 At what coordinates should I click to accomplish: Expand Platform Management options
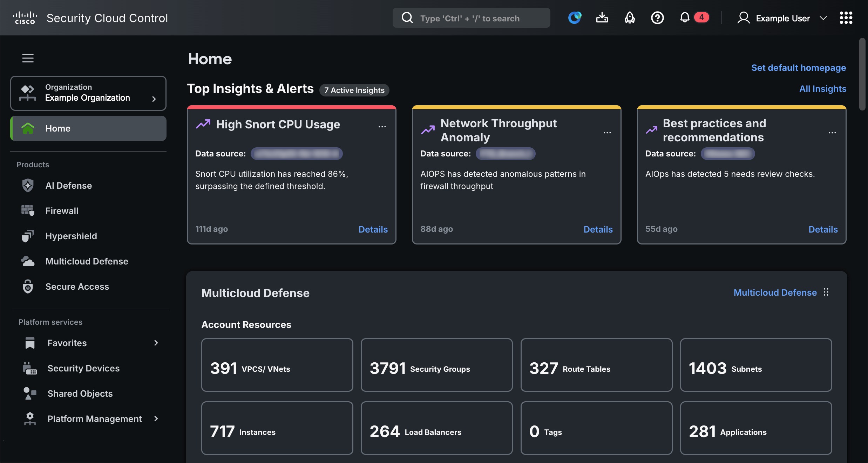(x=156, y=418)
